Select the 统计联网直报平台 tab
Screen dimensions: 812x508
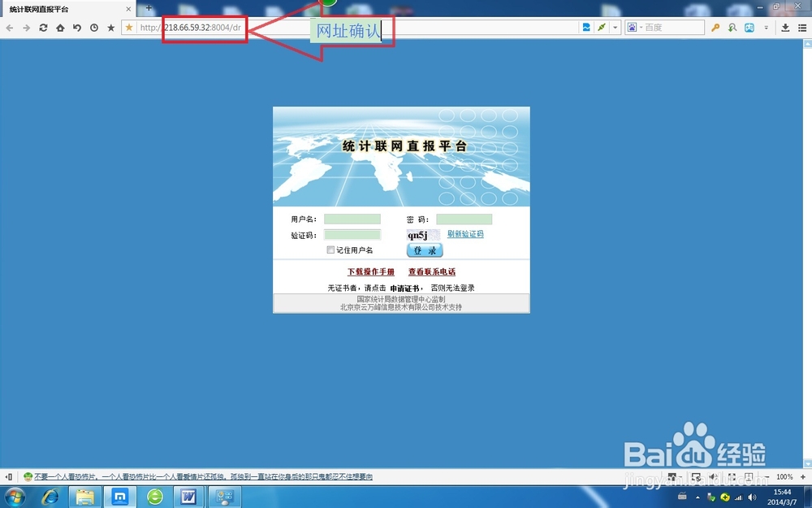pos(67,9)
